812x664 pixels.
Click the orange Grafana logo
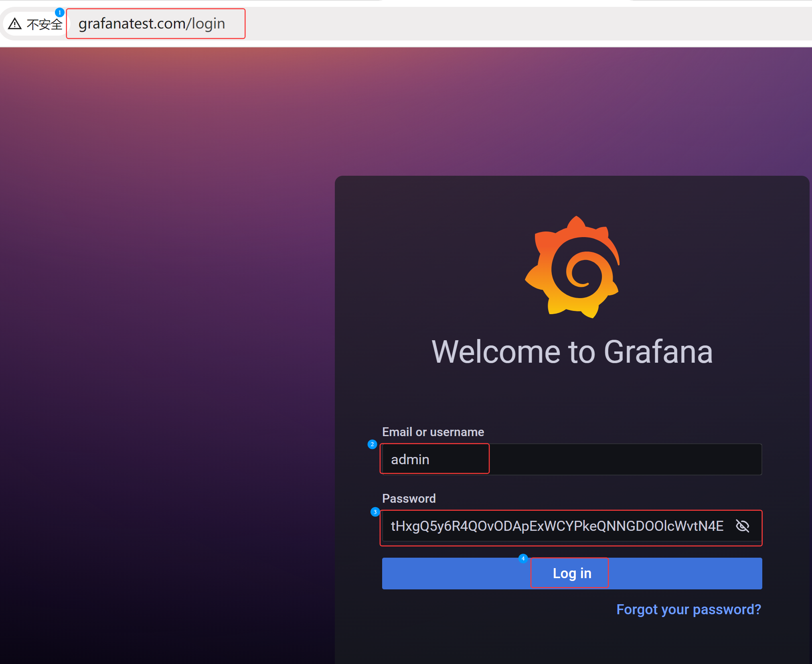(x=573, y=267)
